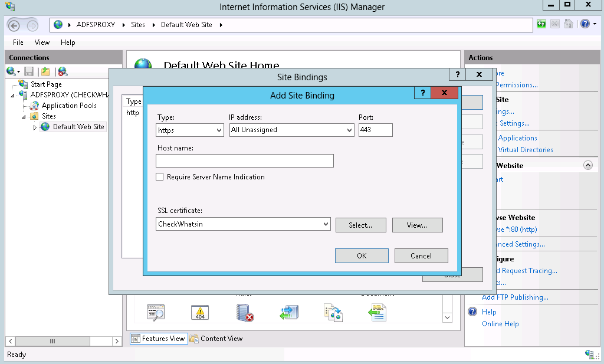This screenshot has height=364, width=604.
Task: Open the IP address restrictions icon with red X
Action: point(245,313)
